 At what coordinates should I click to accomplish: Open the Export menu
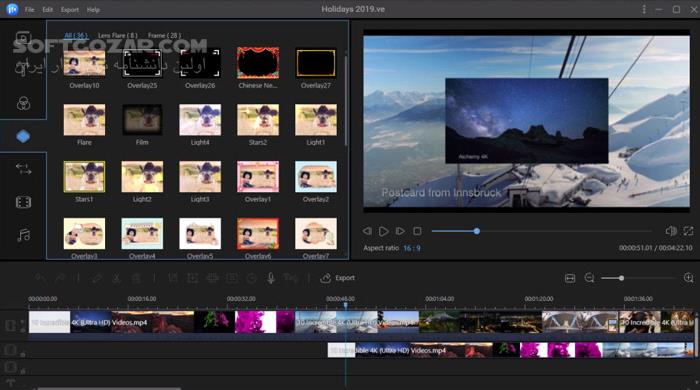click(x=70, y=9)
